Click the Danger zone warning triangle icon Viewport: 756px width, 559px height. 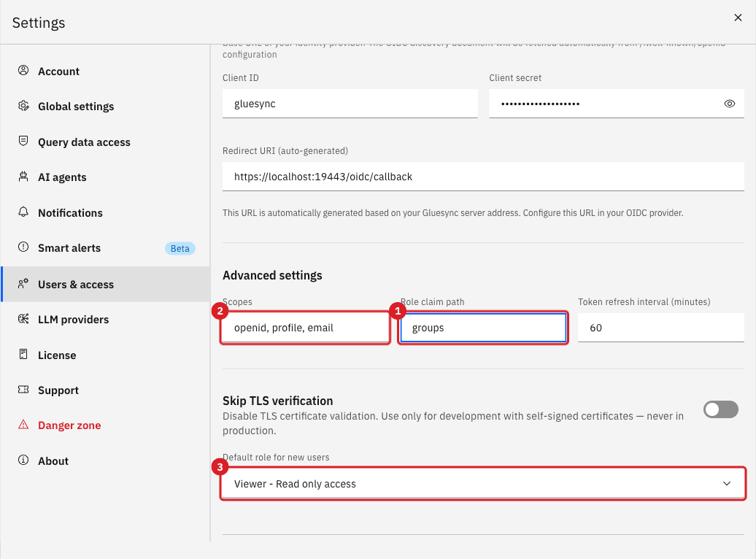[23, 425]
